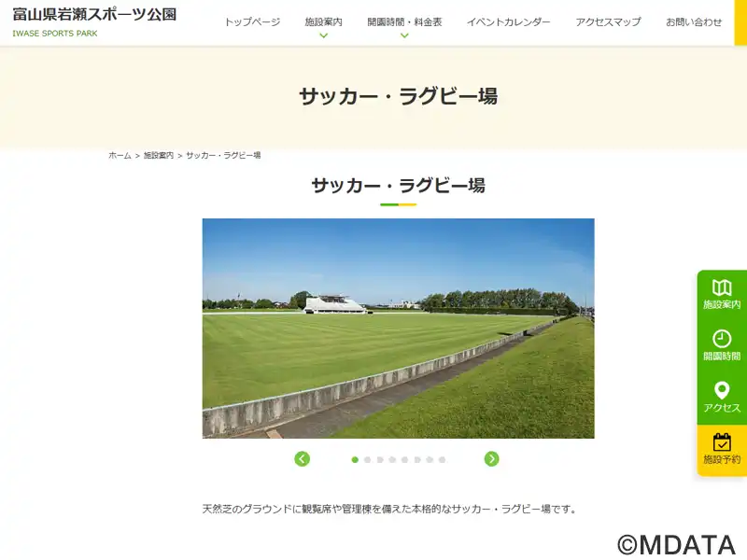747x560 pixels.
Task: Click the アクセス location pin icon
Action: coord(722,390)
